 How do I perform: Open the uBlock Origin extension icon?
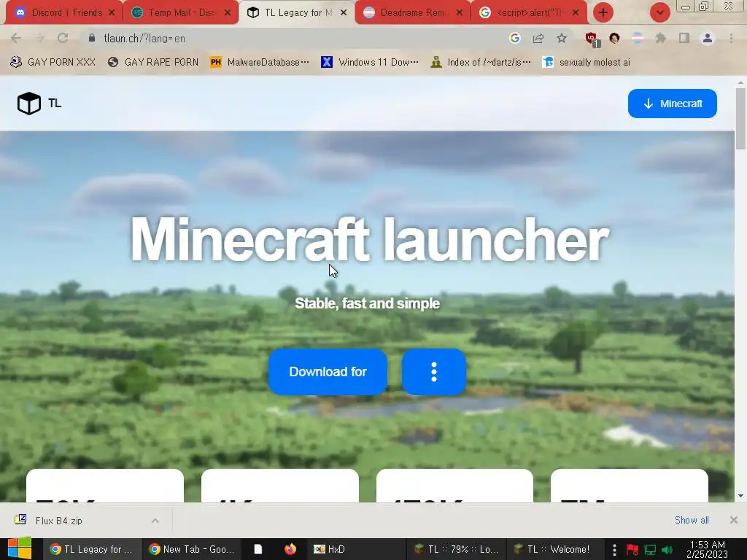592,39
